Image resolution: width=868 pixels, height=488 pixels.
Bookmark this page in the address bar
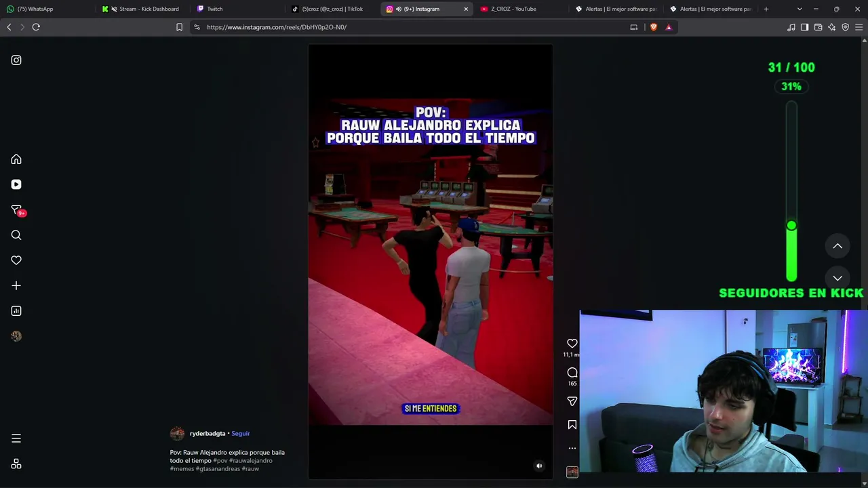point(179,27)
